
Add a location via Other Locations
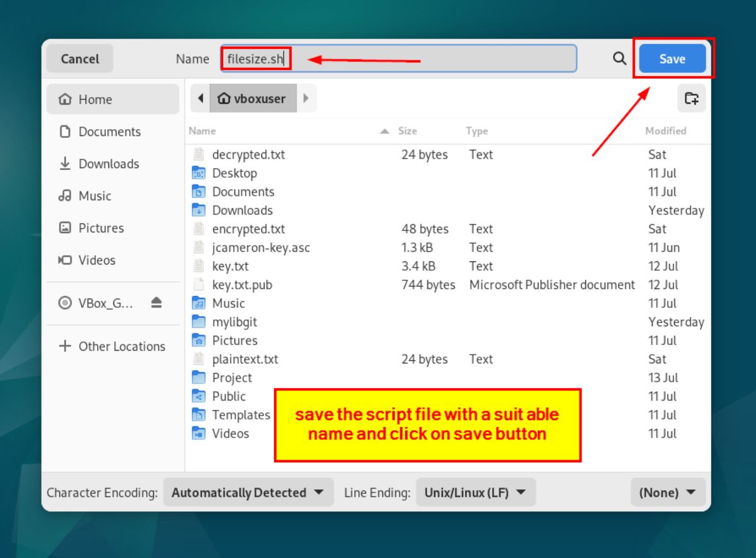pyautogui.click(x=113, y=346)
